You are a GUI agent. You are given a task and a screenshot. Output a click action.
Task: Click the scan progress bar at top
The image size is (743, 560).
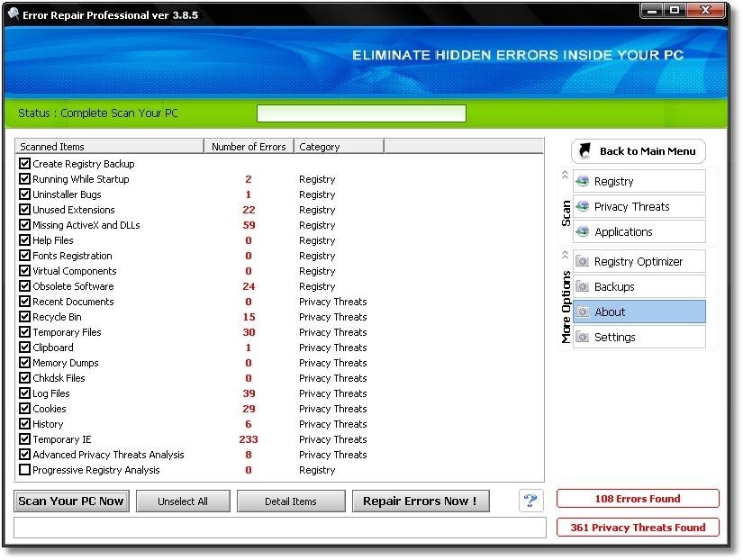[361, 113]
